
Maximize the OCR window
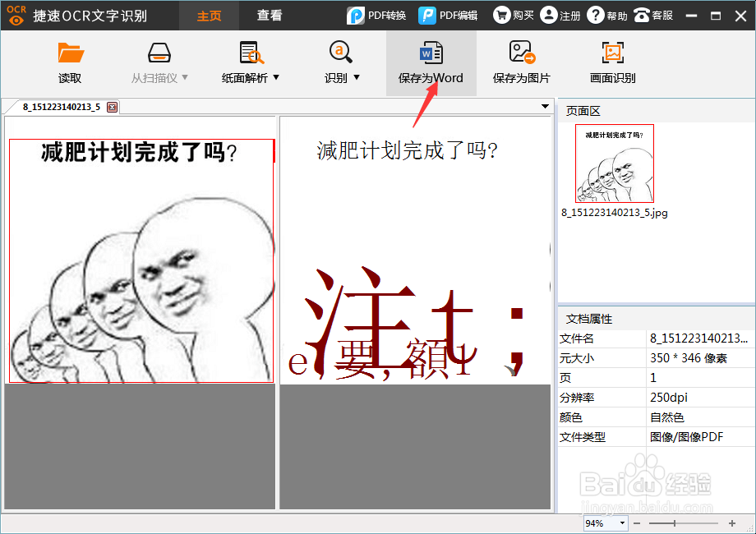[x=716, y=16]
